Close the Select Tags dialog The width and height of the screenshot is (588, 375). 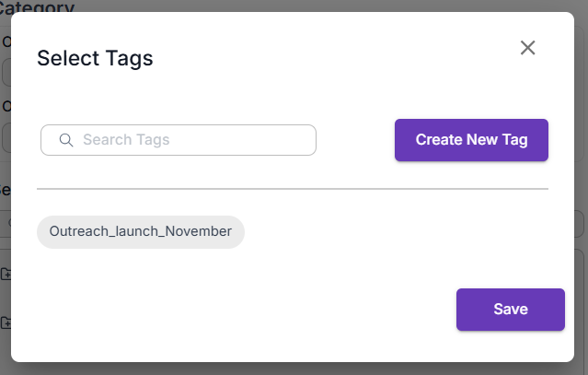(x=527, y=48)
